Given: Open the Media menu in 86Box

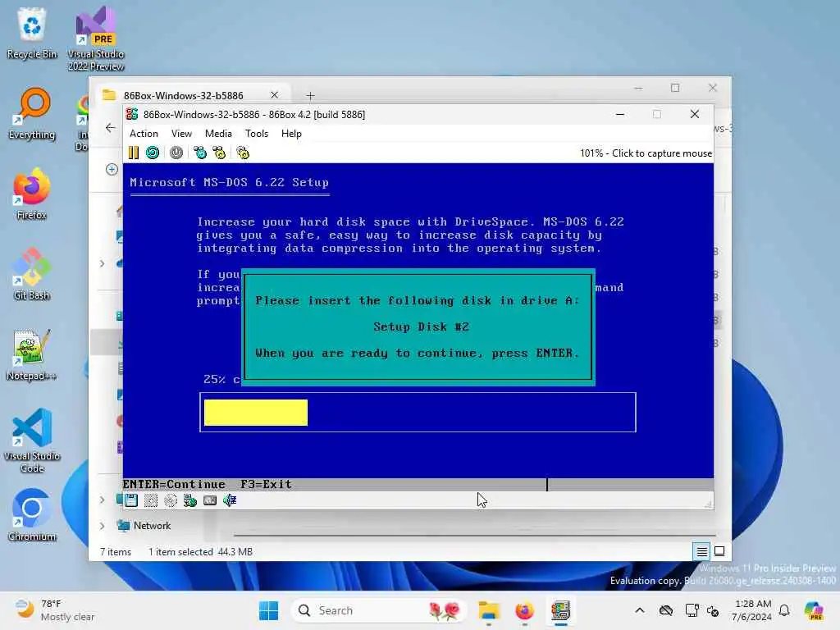Looking at the screenshot, I should coord(218,134).
